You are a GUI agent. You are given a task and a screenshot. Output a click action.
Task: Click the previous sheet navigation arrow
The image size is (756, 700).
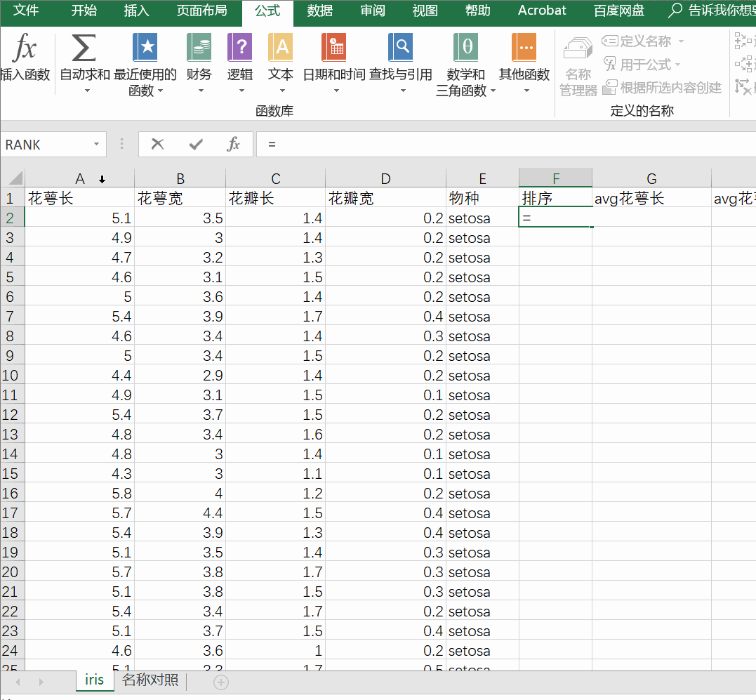coord(18,682)
